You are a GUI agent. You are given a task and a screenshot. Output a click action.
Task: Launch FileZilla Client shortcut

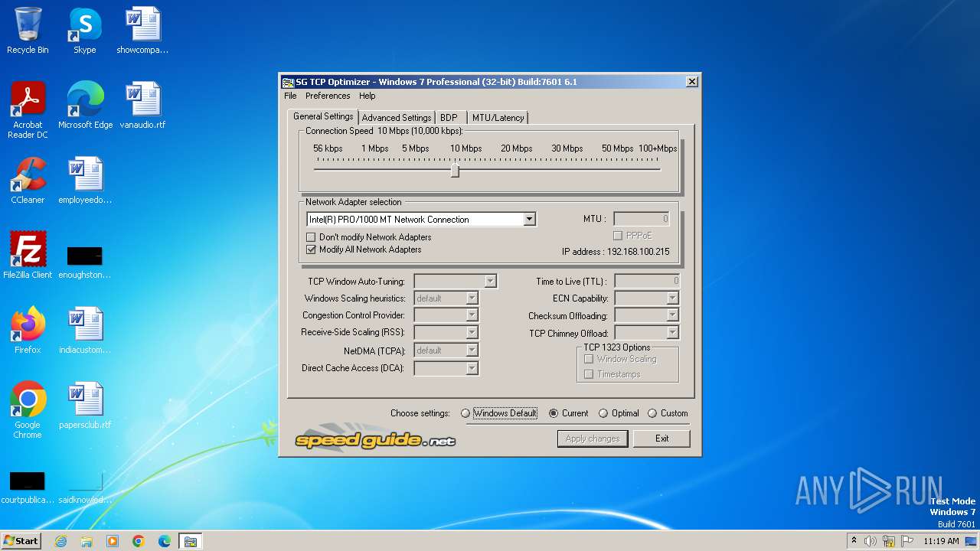coord(28,255)
